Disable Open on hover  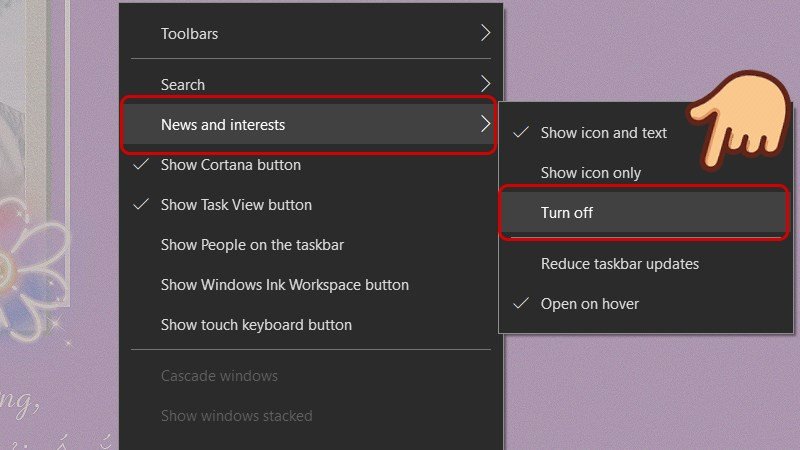(589, 304)
